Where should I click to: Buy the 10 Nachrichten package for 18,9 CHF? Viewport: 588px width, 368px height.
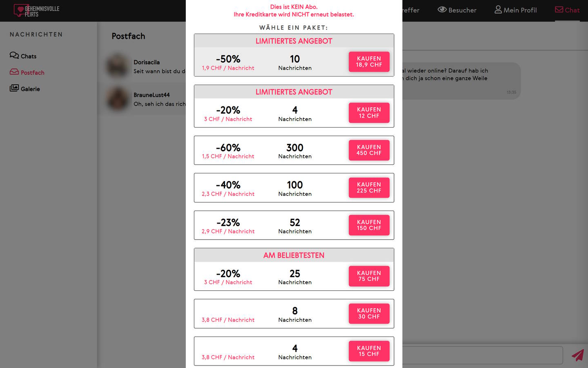pos(369,61)
